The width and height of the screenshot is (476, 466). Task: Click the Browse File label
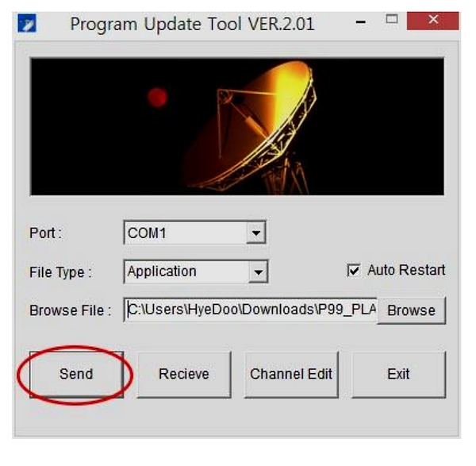click(x=70, y=310)
